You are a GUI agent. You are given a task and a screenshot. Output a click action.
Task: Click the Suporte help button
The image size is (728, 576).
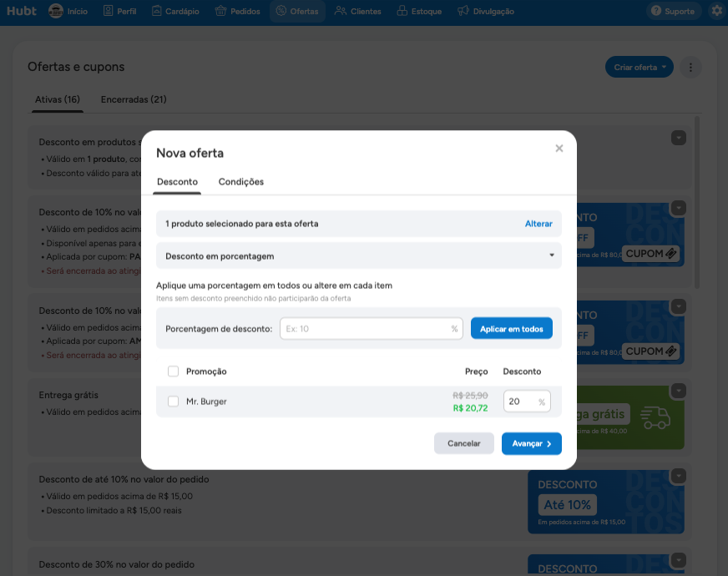coord(673,11)
